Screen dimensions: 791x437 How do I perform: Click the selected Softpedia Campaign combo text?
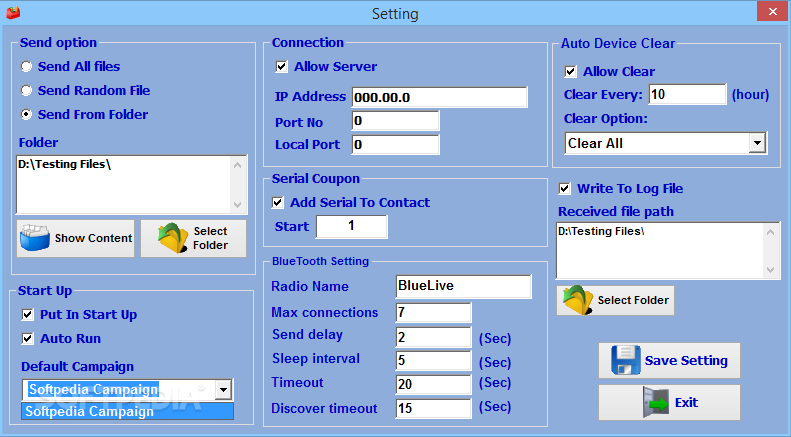tap(93, 390)
